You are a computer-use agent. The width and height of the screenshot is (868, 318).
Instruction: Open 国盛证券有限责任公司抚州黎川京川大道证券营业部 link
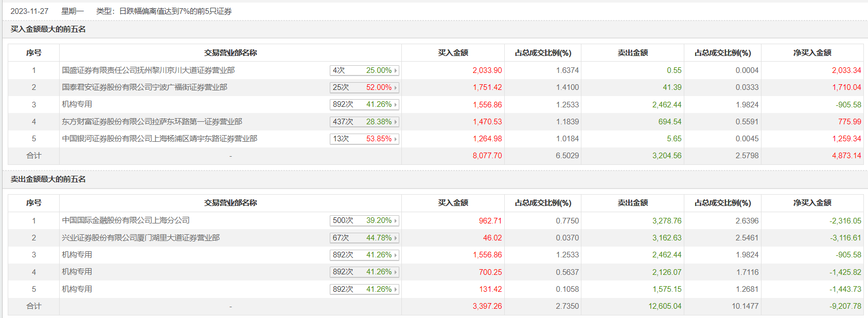click(148, 70)
